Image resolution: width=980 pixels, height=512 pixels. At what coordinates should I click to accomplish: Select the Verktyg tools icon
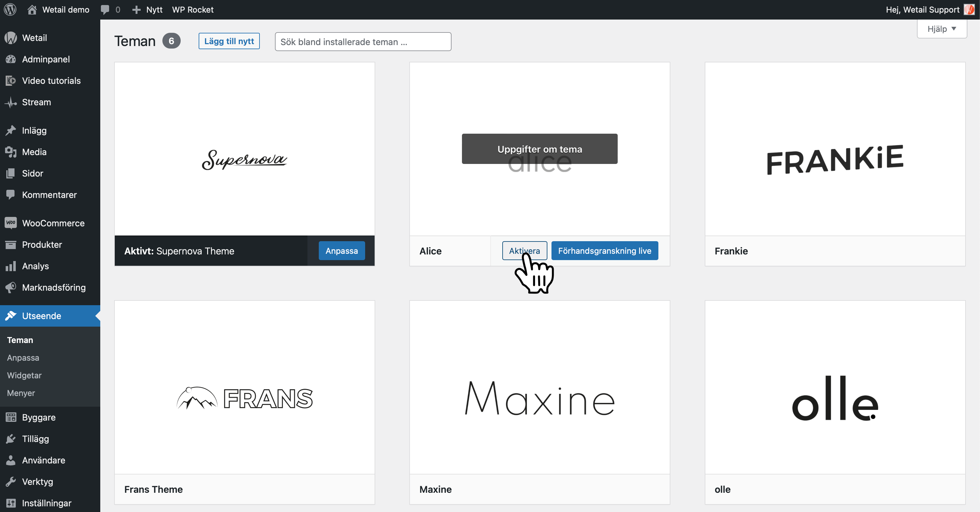11,481
